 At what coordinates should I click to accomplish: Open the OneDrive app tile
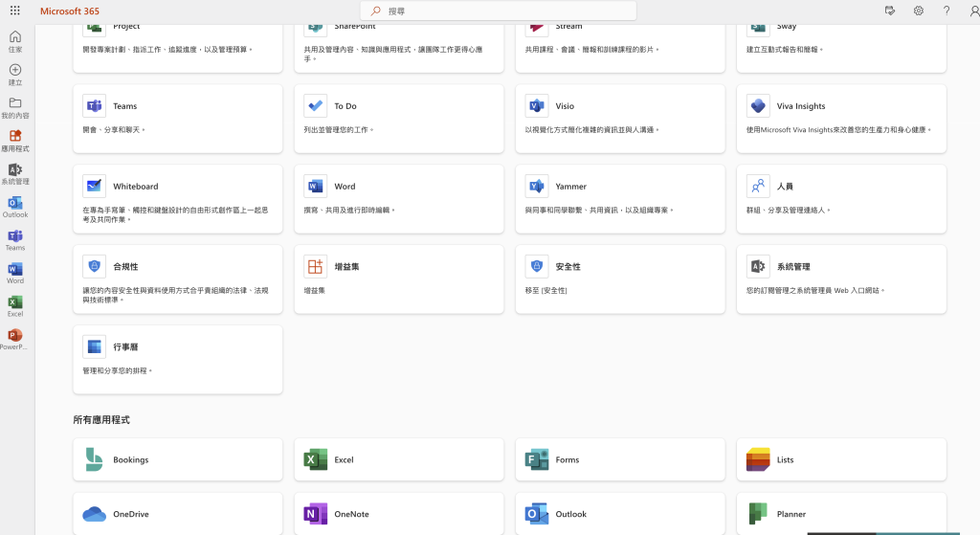click(177, 514)
